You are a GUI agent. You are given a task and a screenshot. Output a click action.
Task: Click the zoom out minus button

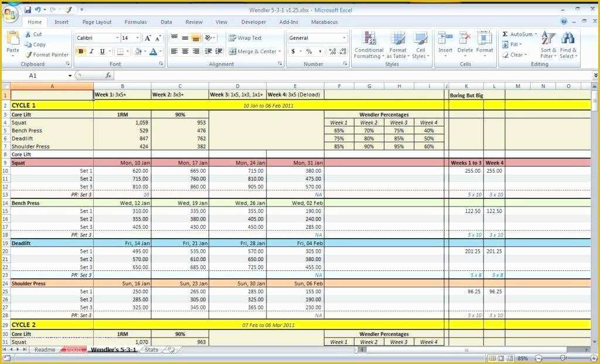(x=538, y=359)
